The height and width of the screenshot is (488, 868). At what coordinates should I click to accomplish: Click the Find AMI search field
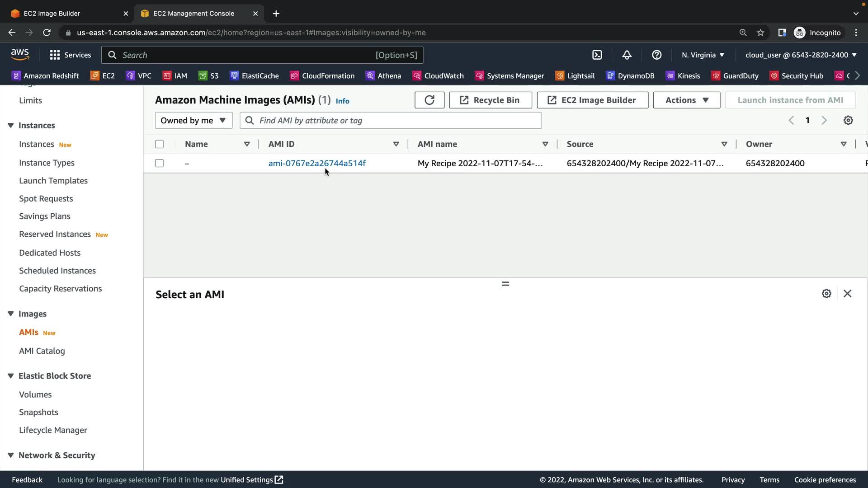point(398,120)
